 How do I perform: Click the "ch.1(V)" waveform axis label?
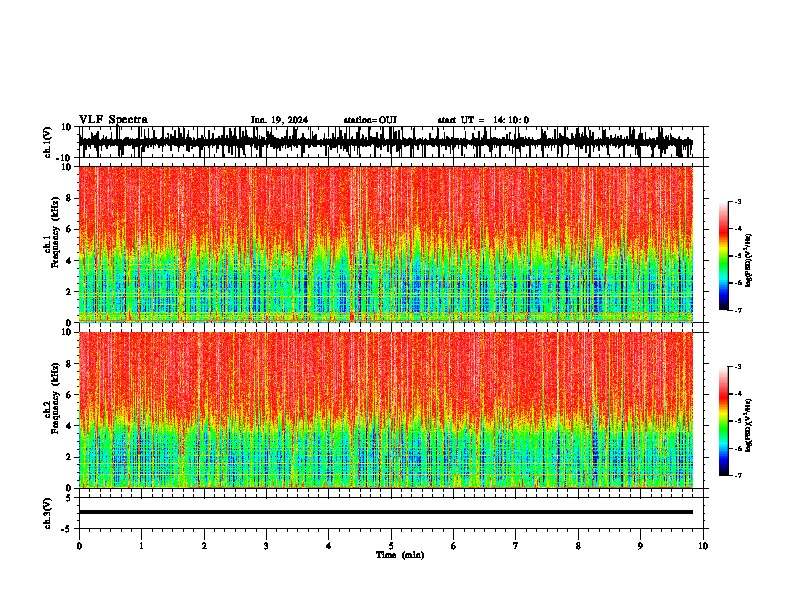(x=48, y=142)
